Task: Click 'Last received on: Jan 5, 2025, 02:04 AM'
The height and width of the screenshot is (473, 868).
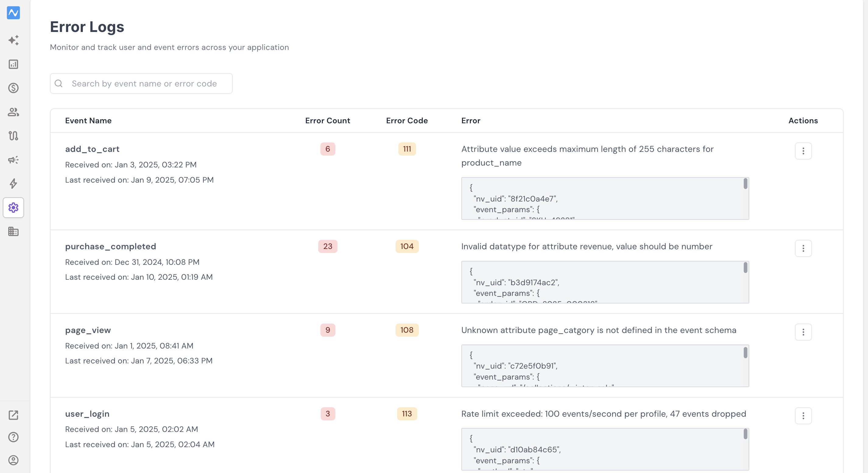Action: click(x=140, y=444)
